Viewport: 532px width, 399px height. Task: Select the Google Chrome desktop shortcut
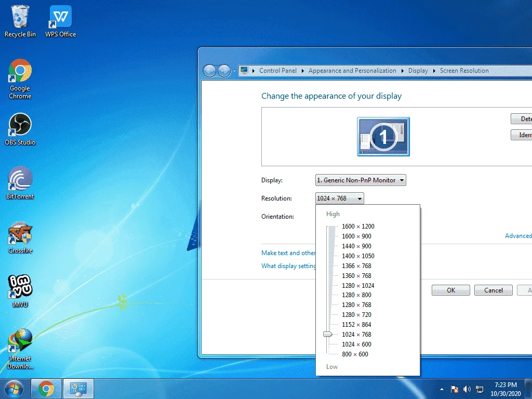click(x=20, y=79)
